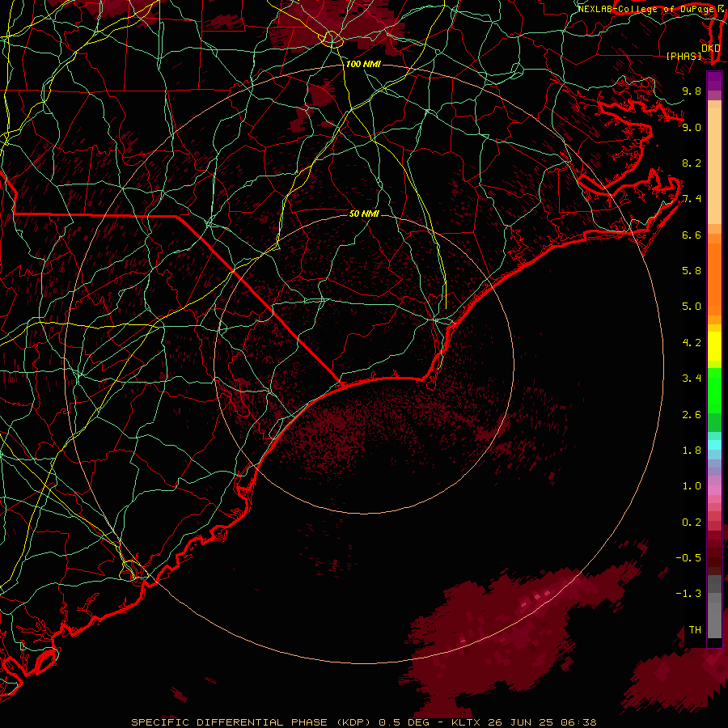Click the 9.8 value on the color scale
This screenshot has height=728, width=728.
(692, 91)
